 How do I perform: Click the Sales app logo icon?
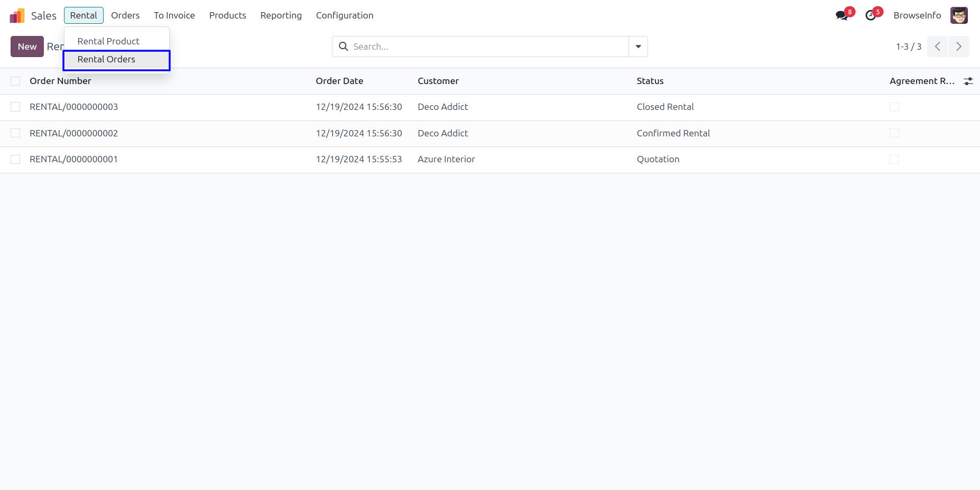coord(17,16)
